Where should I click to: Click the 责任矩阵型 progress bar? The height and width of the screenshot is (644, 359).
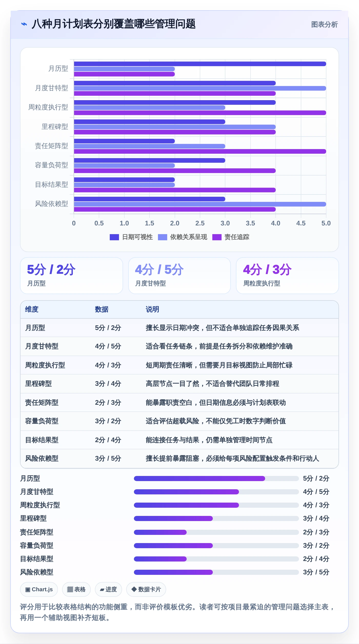click(216, 532)
